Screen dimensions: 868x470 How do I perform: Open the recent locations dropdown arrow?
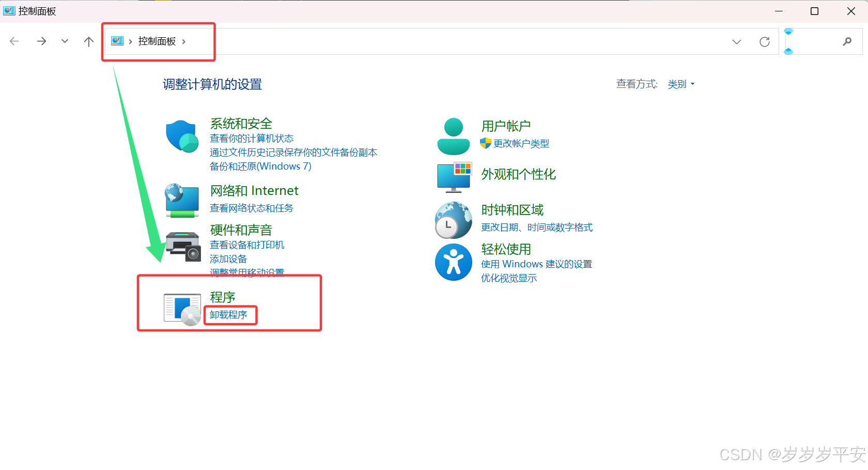coord(65,41)
